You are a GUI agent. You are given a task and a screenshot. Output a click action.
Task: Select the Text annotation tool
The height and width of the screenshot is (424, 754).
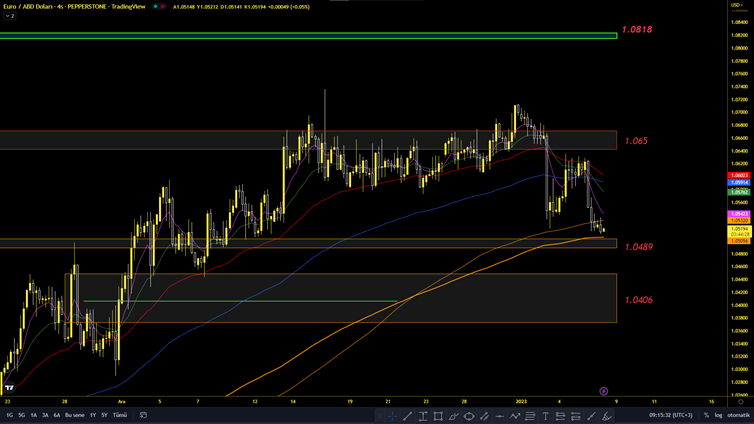(x=545, y=416)
